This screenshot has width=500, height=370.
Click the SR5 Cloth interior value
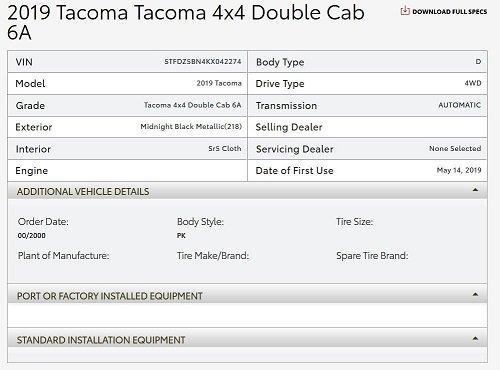225,148
